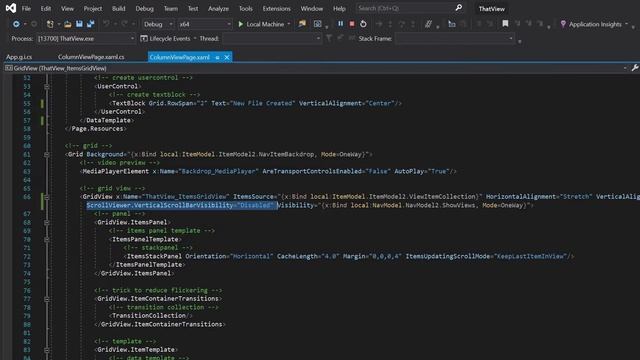Viewport: 640px width, 360px height.
Task: Click the Comment Out lines icon
Action: click(x=428, y=24)
